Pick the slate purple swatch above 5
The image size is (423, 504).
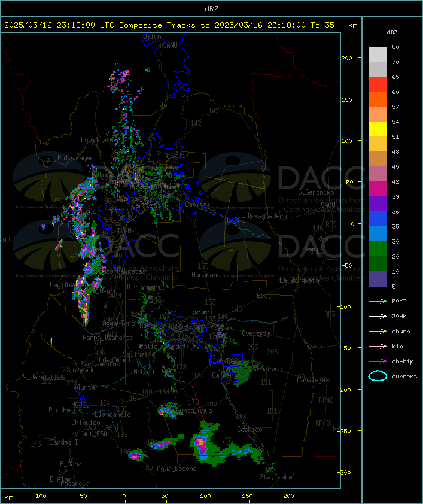click(378, 279)
